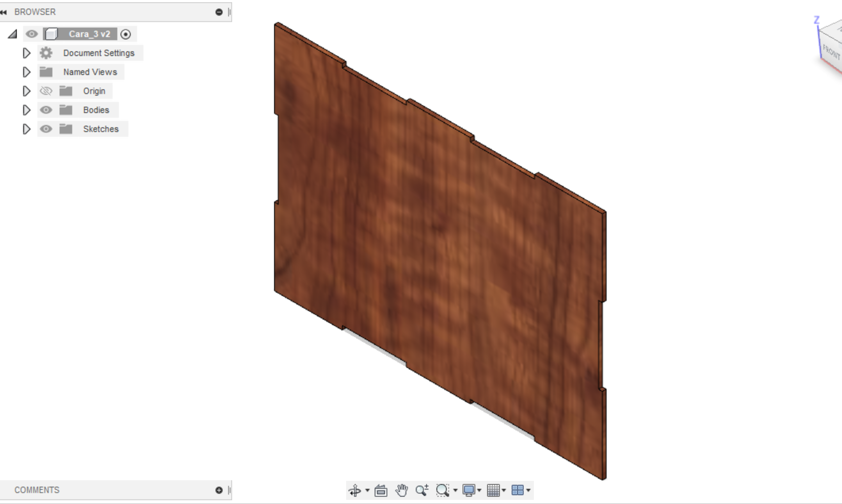This screenshot has height=504, width=842.
Task: Click the Viewports layout icon
Action: pos(517,490)
